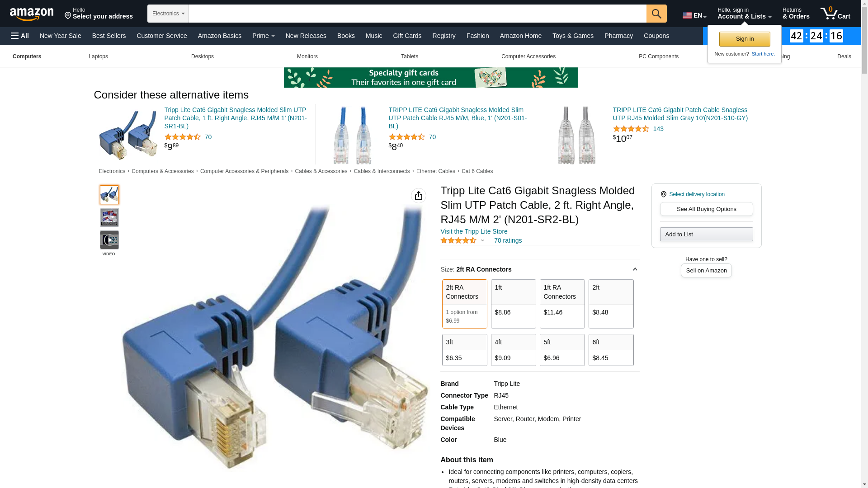Collapse the Size options chevron
This screenshot has height=488, width=868.
635,269
